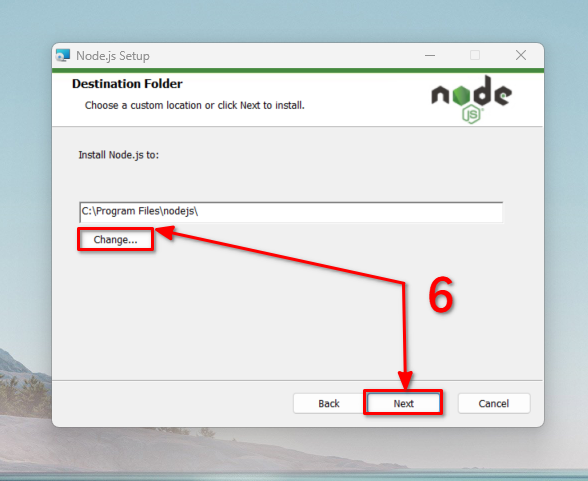This screenshot has width=588, height=481.
Task: Click the 'Destination Folder' heading
Action: pyautogui.click(x=127, y=84)
